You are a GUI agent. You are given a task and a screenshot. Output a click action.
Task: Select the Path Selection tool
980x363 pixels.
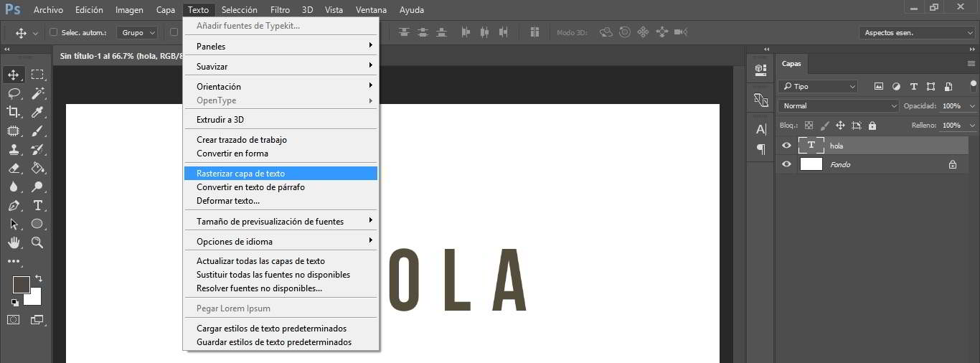[x=14, y=224]
